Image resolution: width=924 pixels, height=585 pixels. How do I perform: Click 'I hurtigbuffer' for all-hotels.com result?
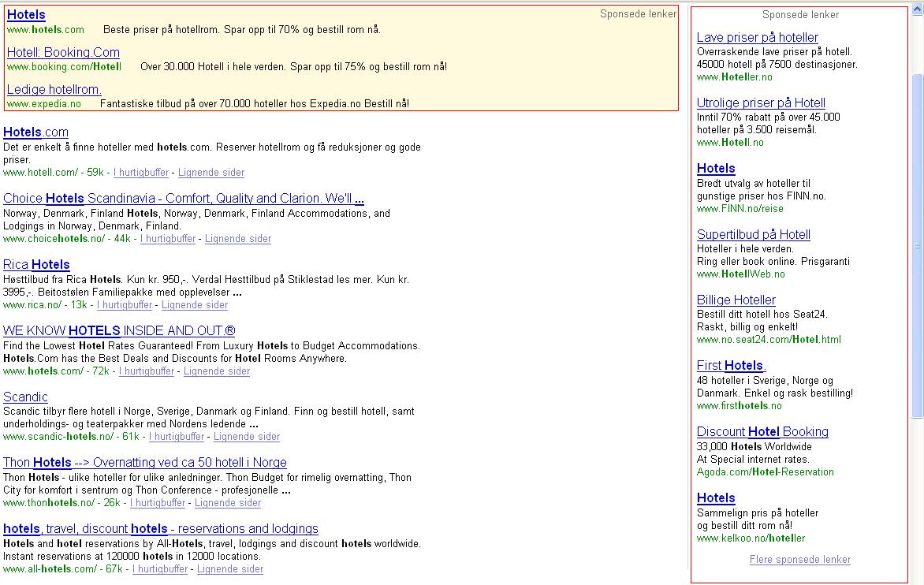[160, 569]
